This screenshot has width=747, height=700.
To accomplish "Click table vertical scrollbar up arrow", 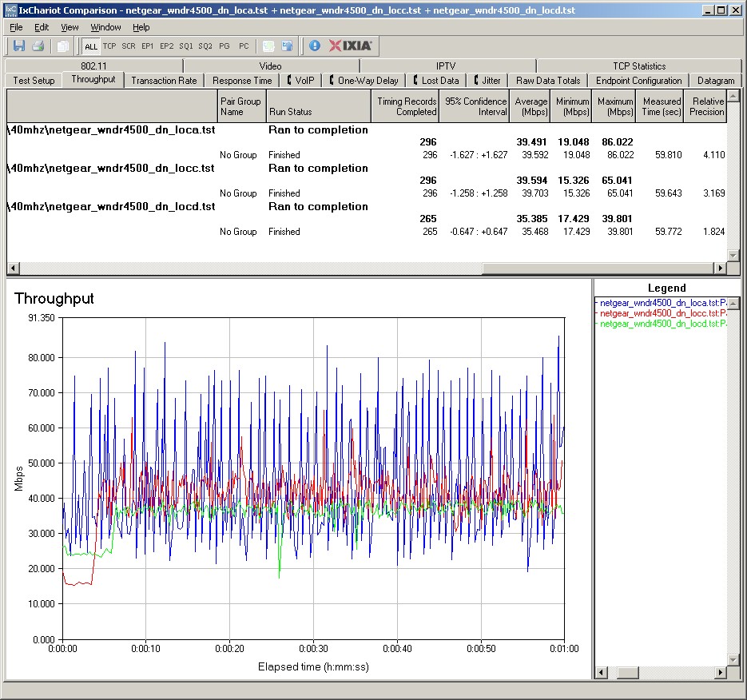I will click(733, 95).
